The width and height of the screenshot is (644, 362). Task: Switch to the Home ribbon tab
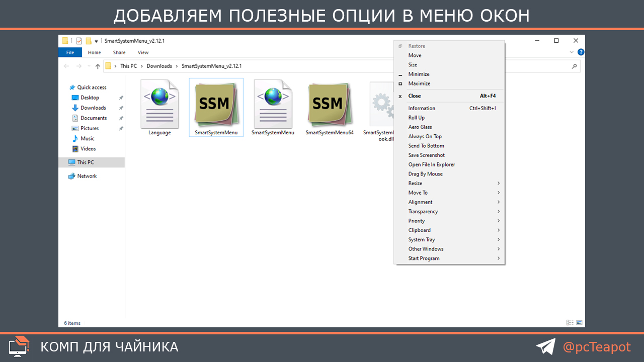[x=94, y=52]
